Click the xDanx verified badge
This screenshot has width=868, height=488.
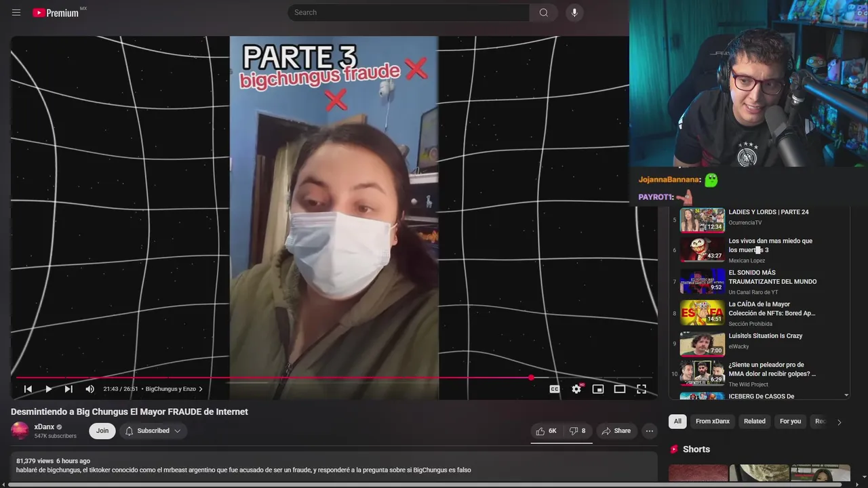click(x=59, y=427)
